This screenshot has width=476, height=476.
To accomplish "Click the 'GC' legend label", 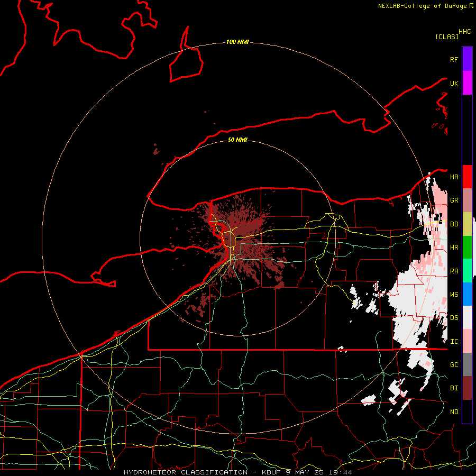I will (x=454, y=365).
